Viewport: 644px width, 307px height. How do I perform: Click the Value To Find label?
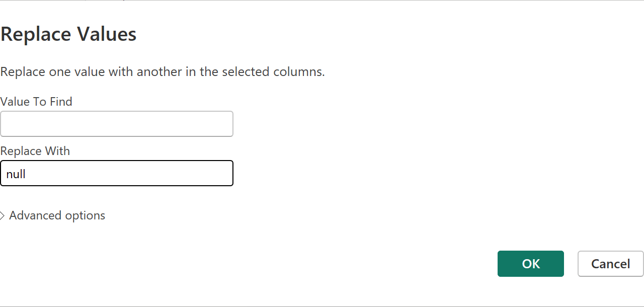36,102
